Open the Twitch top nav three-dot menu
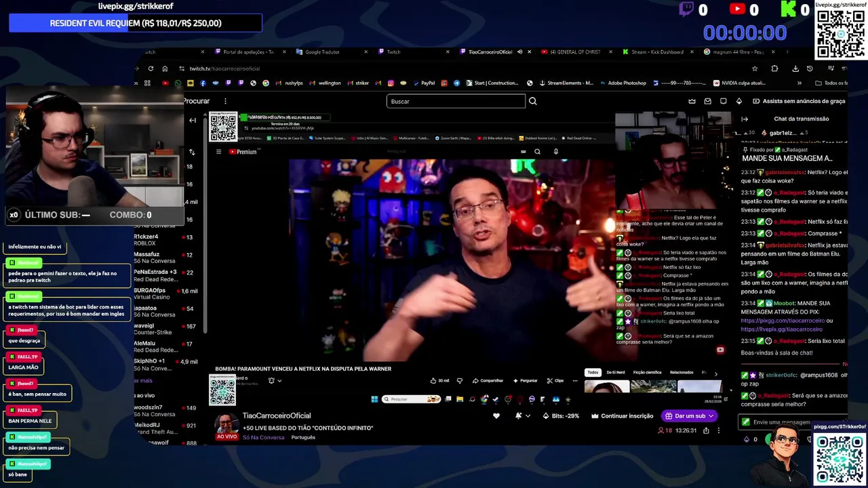The image size is (868, 488). point(225,101)
